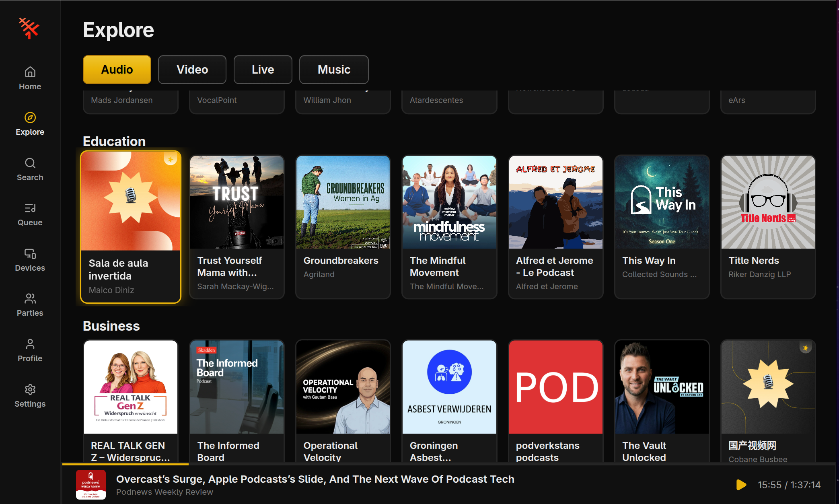This screenshot has height=504, width=839.
Task: Click the Education section heading
Action: pos(114,141)
